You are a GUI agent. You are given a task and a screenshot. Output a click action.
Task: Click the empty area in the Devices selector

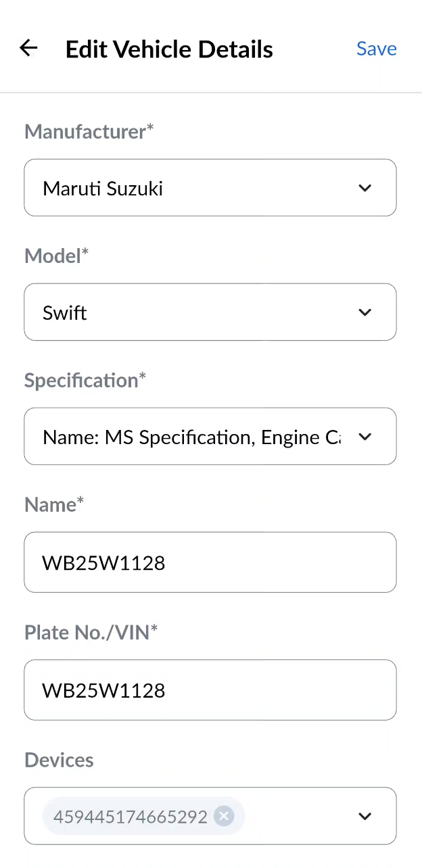298,816
